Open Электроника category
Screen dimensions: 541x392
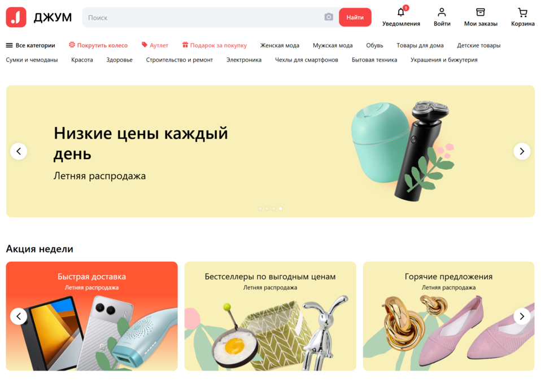[243, 60]
